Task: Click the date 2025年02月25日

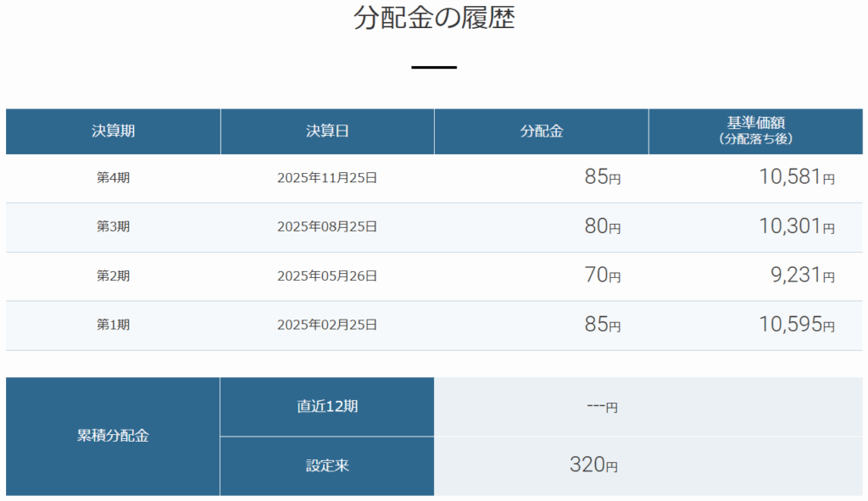Action: coord(327,326)
